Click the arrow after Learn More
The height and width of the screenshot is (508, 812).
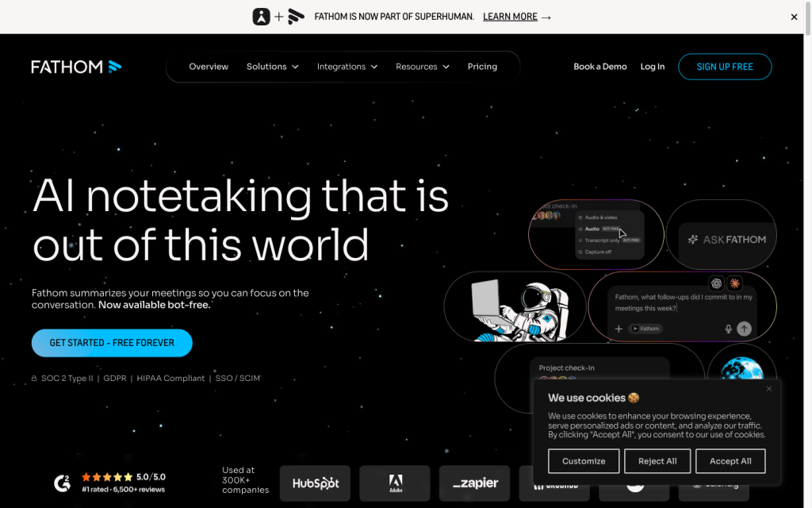pyautogui.click(x=546, y=17)
